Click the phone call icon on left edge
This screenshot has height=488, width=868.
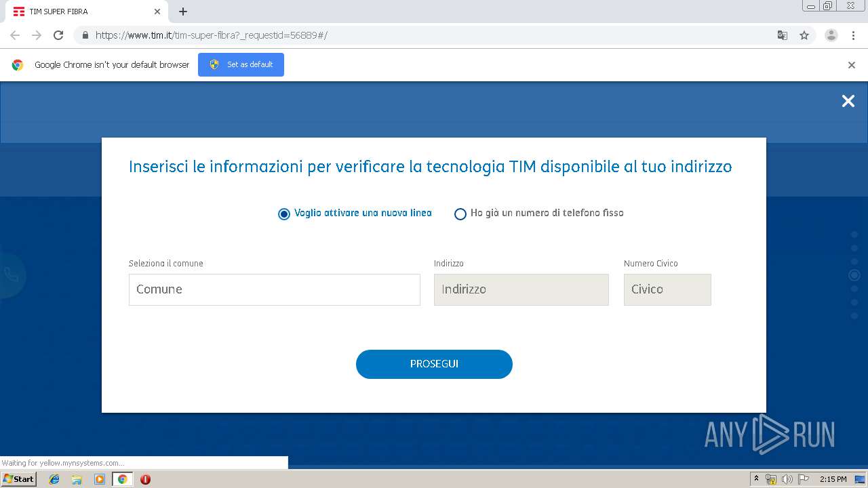click(11, 274)
